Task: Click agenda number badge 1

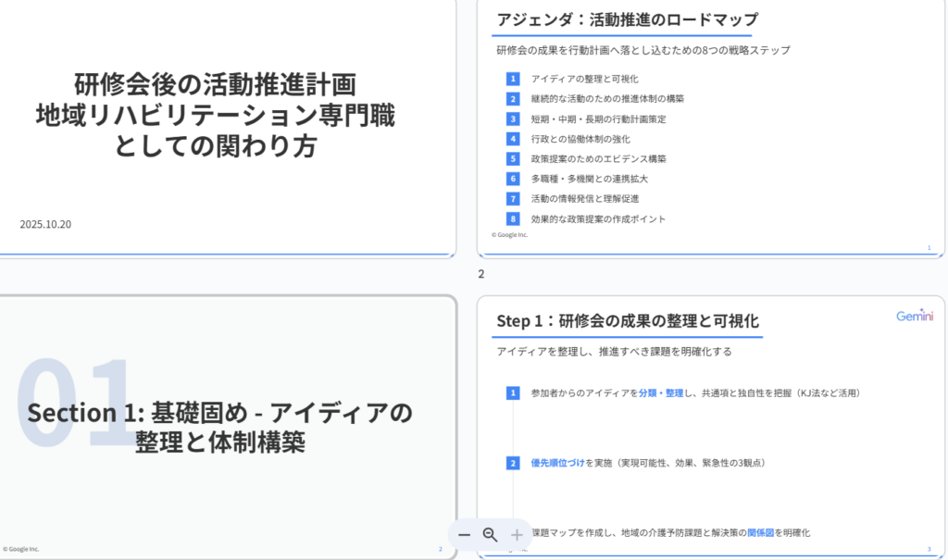Action: pos(513,79)
